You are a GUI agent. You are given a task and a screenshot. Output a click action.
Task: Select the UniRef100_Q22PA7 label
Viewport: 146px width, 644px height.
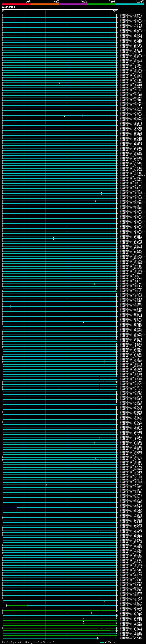(x=131, y=309)
